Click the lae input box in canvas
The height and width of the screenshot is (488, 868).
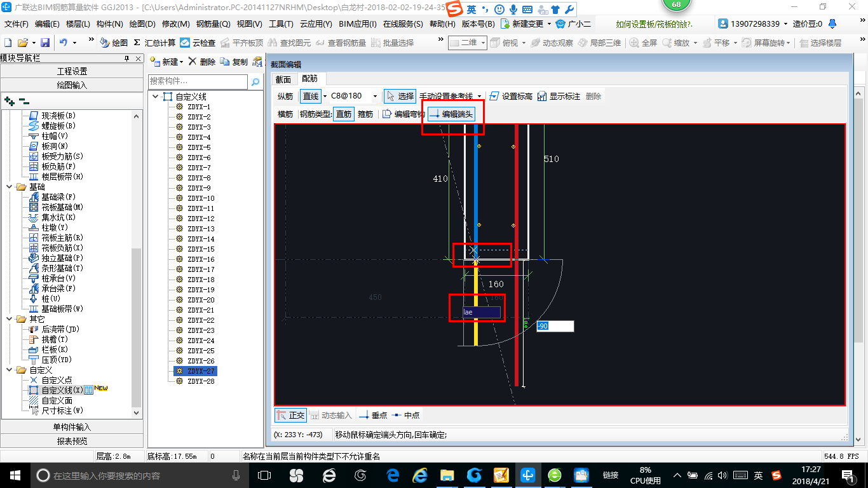click(x=482, y=312)
